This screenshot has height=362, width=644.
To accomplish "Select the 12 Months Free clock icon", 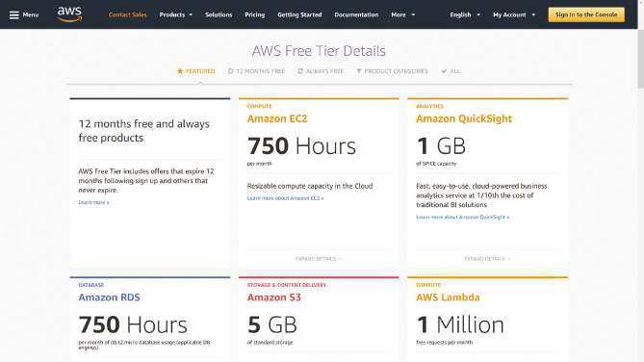I will coord(230,71).
